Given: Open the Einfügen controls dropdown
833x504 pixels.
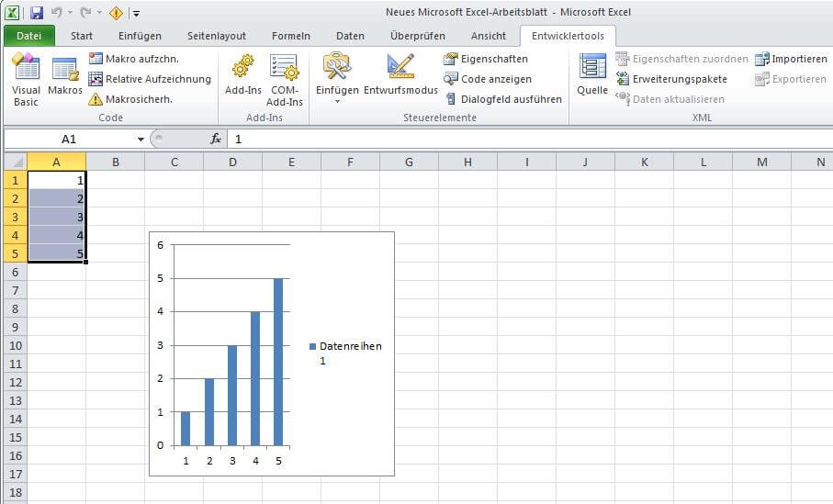Looking at the screenshot, I should (337, 80).
